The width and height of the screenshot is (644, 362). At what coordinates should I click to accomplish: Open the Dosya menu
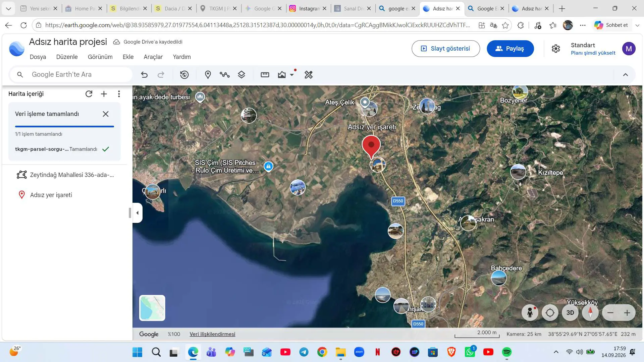[38, 57]
